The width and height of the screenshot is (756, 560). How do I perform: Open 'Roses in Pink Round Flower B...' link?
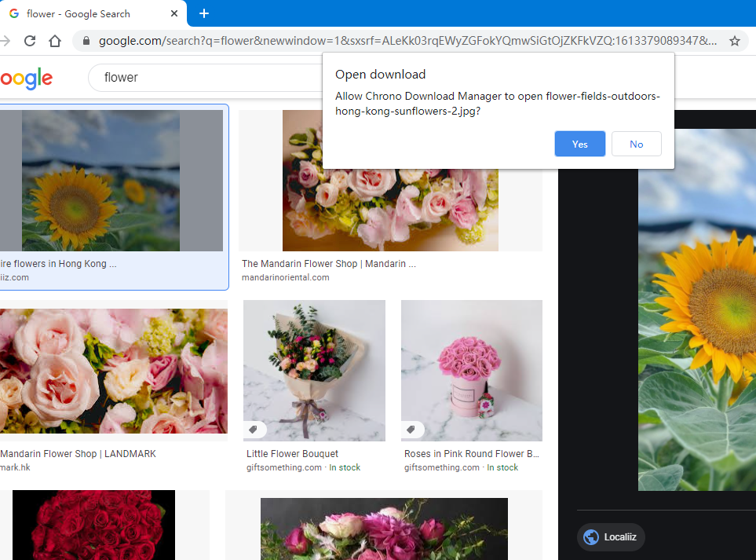point(472,454)
